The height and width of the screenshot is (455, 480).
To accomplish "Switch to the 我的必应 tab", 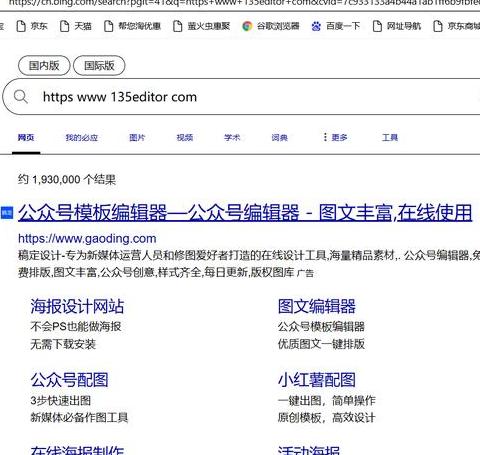I will [x=82, y=137].
